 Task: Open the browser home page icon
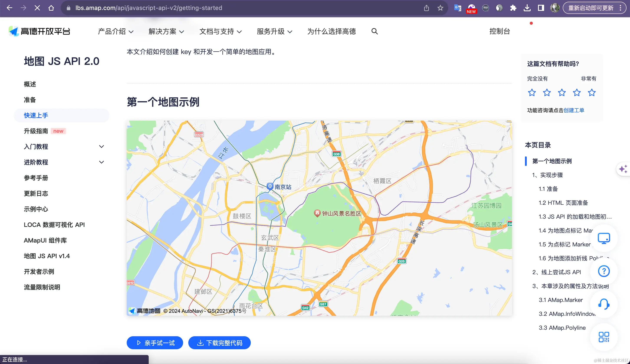(51, 8)
